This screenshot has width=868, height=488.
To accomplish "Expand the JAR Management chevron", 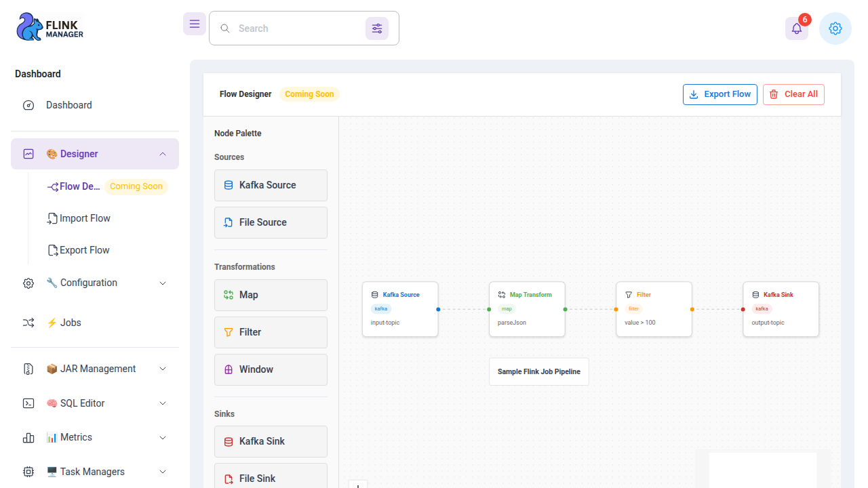I will [x=163, y=369].
